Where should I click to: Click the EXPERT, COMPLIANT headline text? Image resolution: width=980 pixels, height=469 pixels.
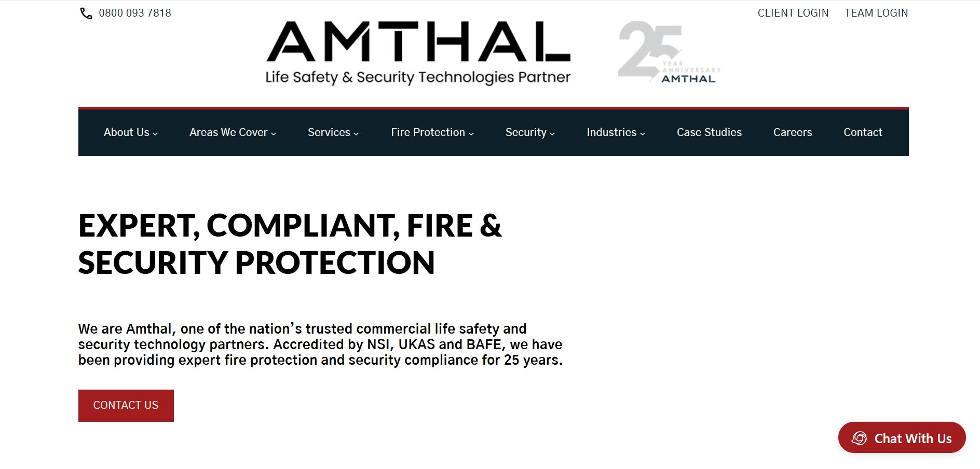290,244
